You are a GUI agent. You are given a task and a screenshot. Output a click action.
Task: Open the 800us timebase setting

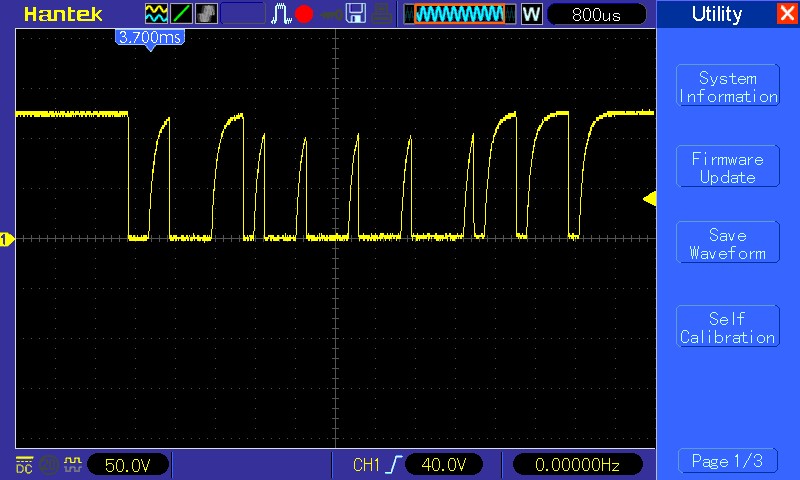(596, 14)
